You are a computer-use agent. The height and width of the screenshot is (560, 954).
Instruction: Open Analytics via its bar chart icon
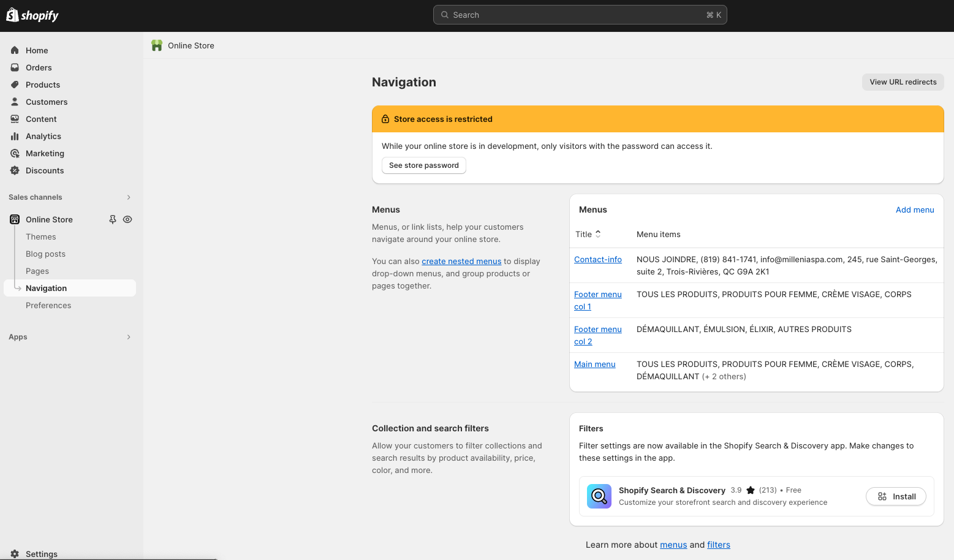click(15, 136)
